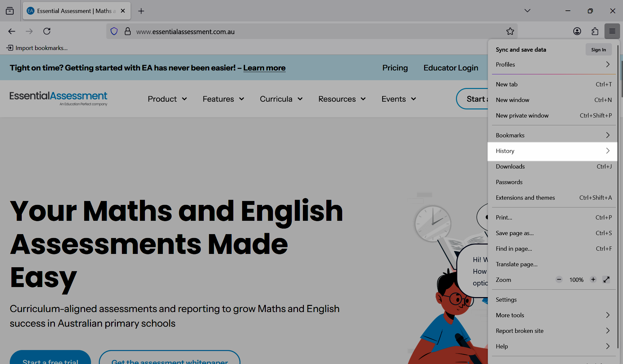
Task: Toggle full screen icon beside zoom
Action: 606,280
